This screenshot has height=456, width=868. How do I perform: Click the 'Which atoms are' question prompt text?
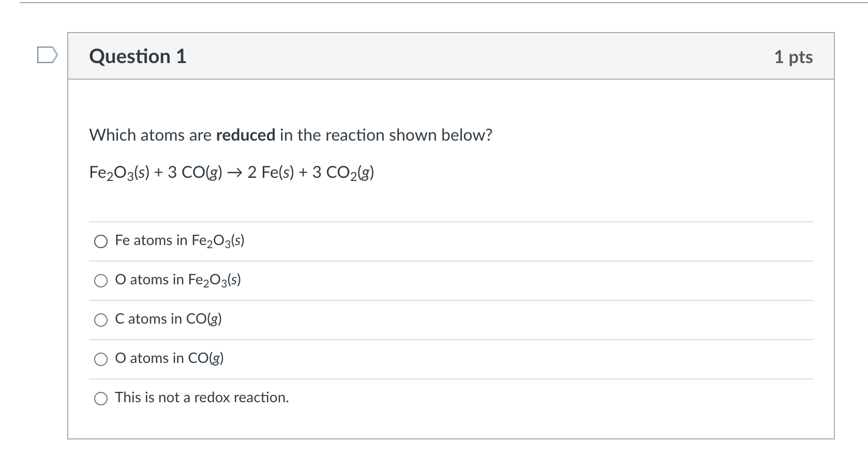coord(150,135)
